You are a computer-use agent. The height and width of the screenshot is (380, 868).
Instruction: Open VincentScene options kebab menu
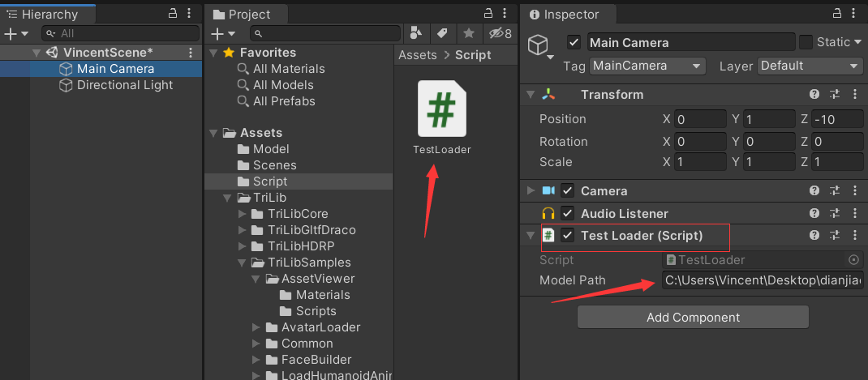point(191,53)
